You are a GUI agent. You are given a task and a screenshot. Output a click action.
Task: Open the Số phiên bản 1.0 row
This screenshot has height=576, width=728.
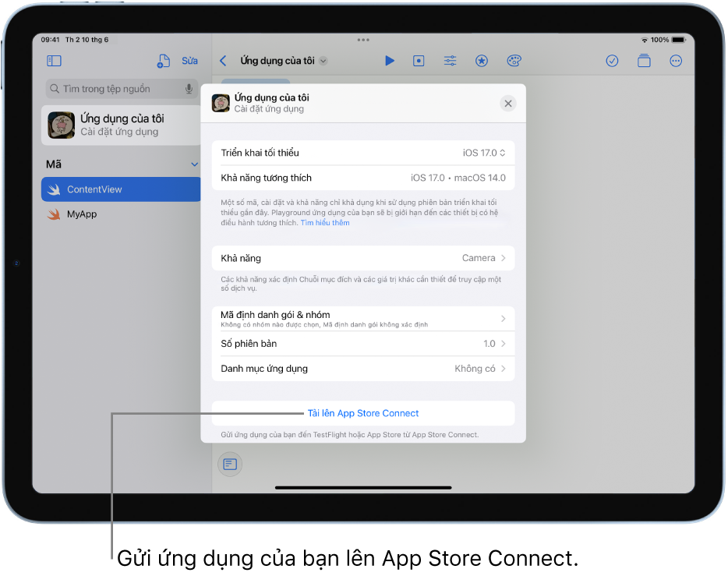[363, 344]
